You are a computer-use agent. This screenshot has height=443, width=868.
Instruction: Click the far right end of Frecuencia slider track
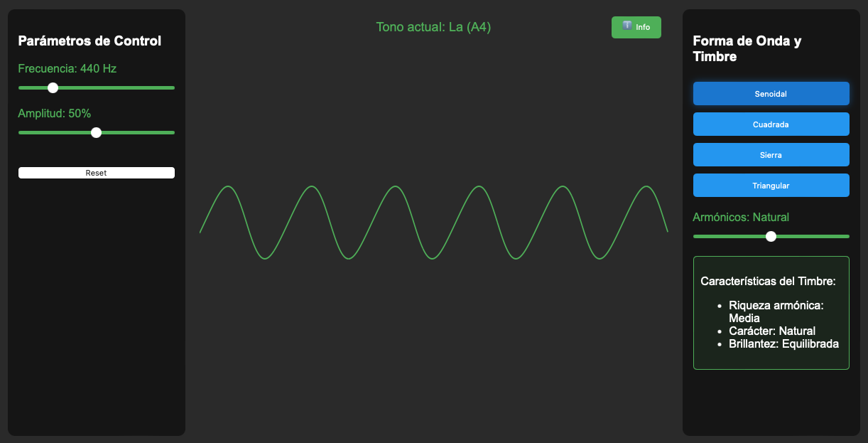(173, 87)
